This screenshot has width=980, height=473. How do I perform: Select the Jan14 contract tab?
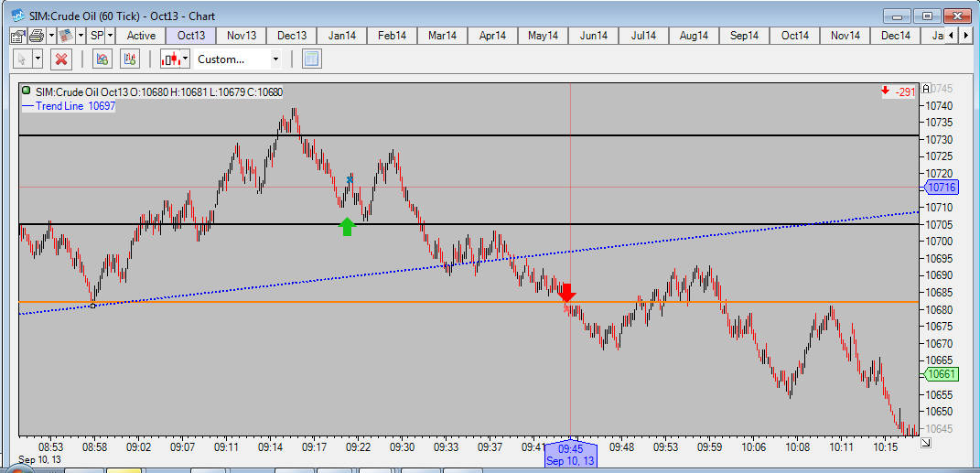(x=342, y=36)
